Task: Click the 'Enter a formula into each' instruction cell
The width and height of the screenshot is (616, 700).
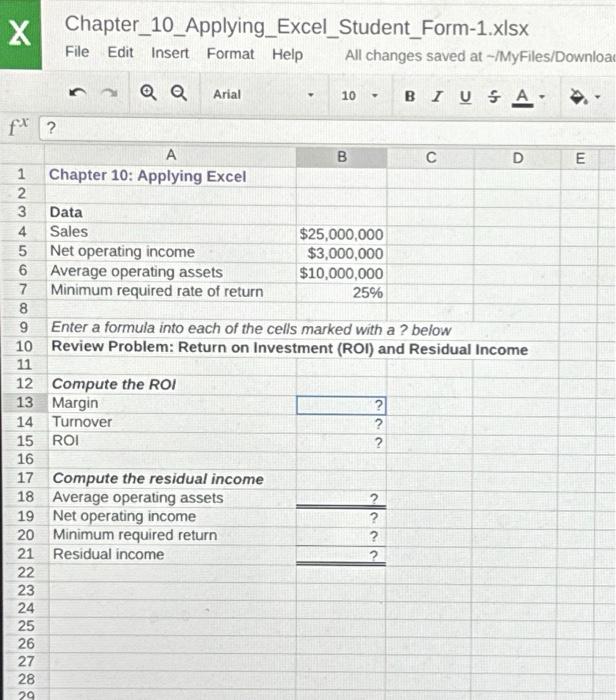Action: (x=251, y=329)
